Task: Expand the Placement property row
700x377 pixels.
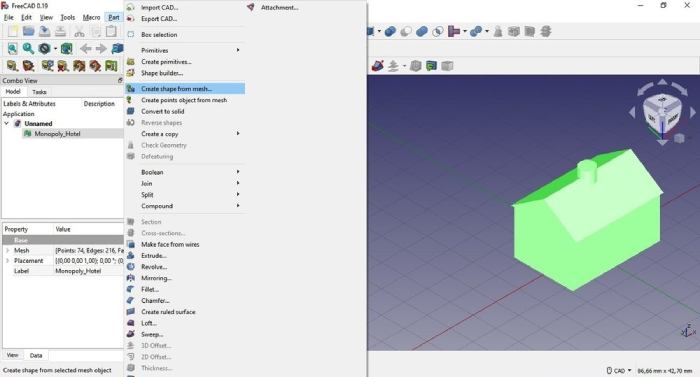Action: click(x=7, y=261)
